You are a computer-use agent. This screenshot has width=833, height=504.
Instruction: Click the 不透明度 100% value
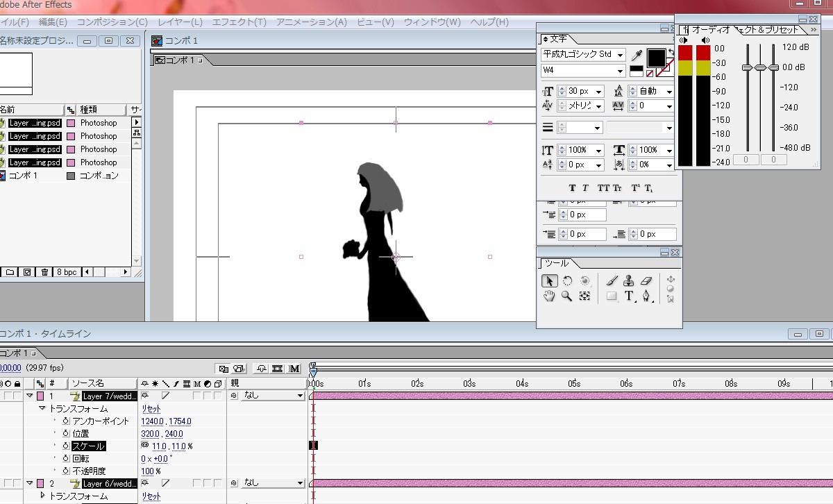tap(149, 471)
